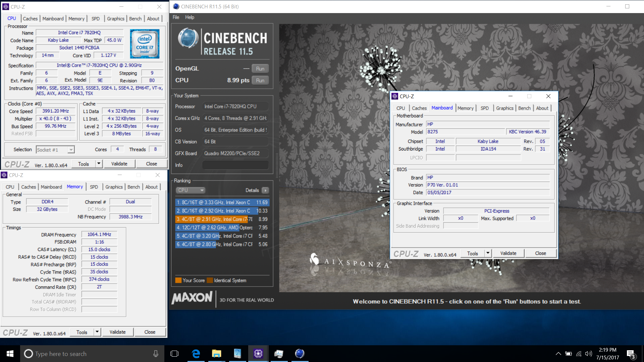Open the Bench tab in the Mainboard CPU-Z window

(524, 108)
